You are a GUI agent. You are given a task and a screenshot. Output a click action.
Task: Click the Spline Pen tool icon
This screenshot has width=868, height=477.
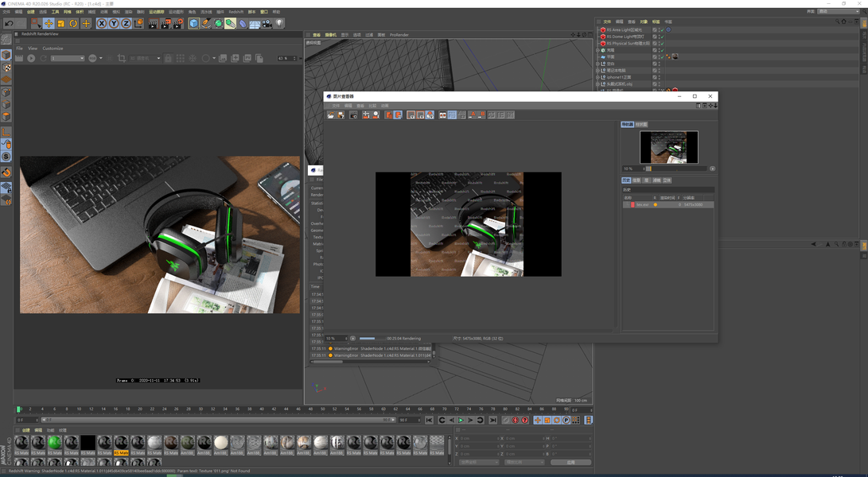coord(206,23)
